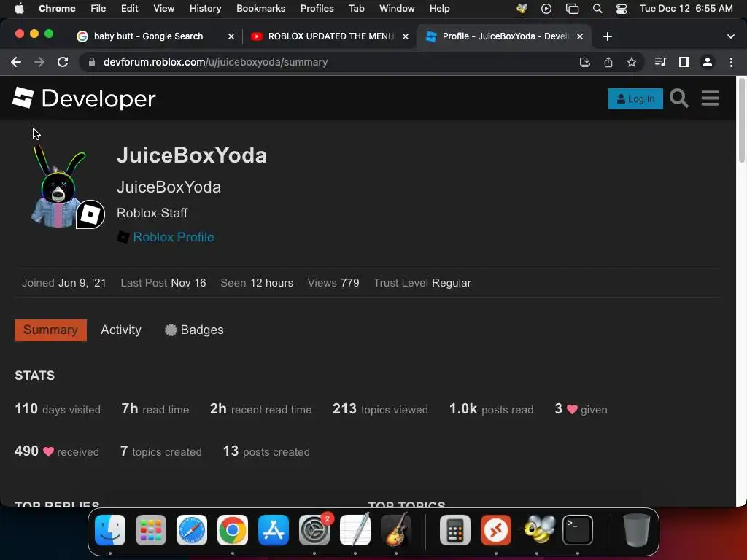The height and width of the screenshot is (560, 747).
Task: Bookmark this page with the star icon
Action: [x=632, y=62]
